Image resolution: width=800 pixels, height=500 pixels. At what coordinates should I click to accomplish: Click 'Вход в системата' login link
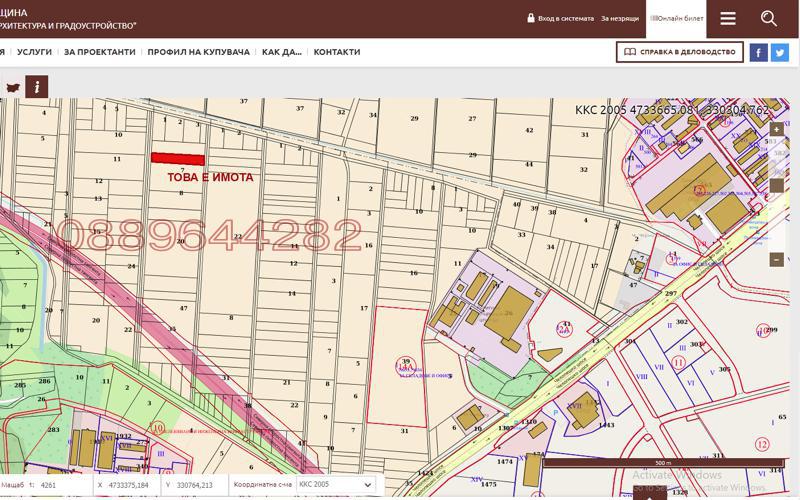(565, 18)
